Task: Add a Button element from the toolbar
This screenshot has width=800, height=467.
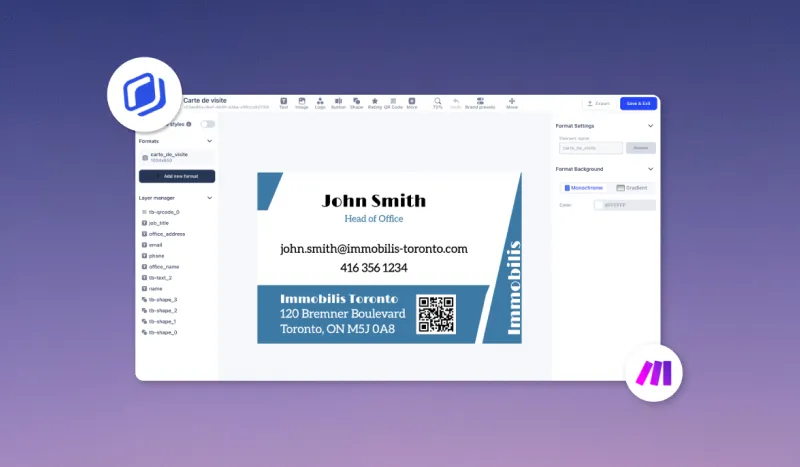Action: (338, 103)
